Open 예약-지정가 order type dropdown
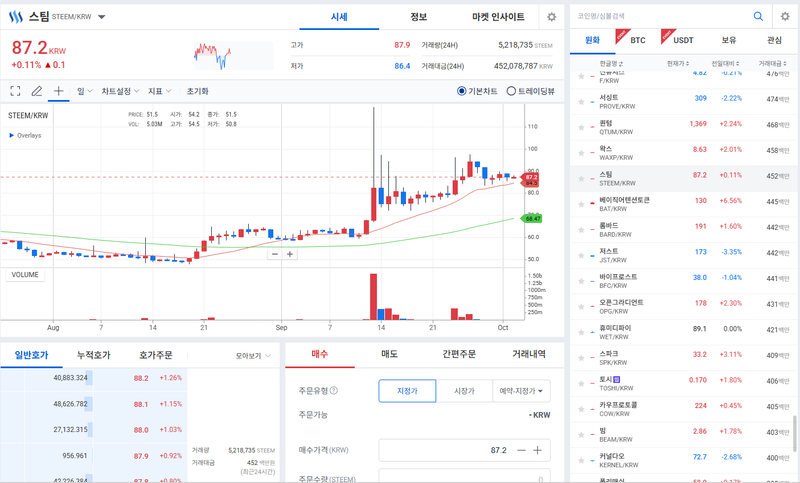This screenshot has height=483, width=800. pyautogui.click(x=521, y=391)
